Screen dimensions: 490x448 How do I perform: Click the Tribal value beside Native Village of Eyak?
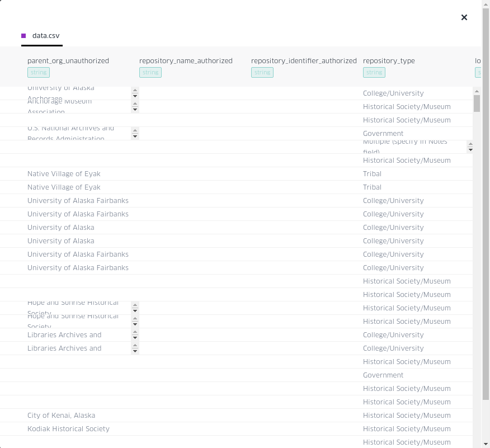(372, 173)
